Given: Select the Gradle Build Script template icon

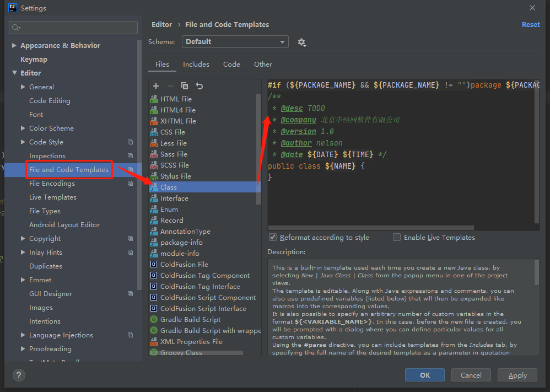Looking at the screenshot, I should [154, 320].
